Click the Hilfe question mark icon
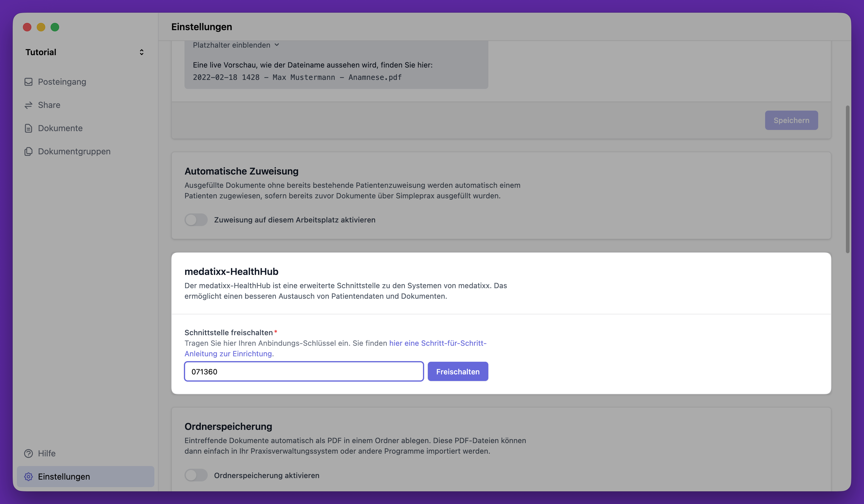This screenshot has width=864, height=504. tap(28, 453)
